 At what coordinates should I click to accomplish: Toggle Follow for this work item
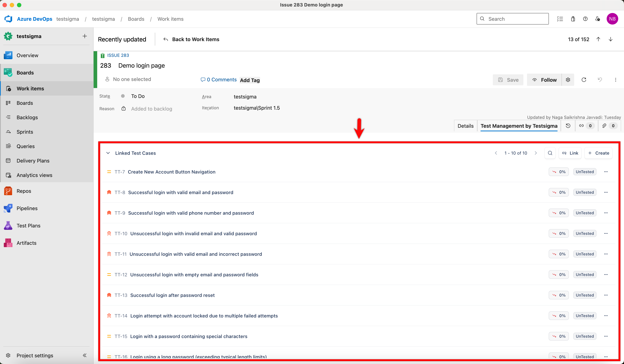pos(544,80)
